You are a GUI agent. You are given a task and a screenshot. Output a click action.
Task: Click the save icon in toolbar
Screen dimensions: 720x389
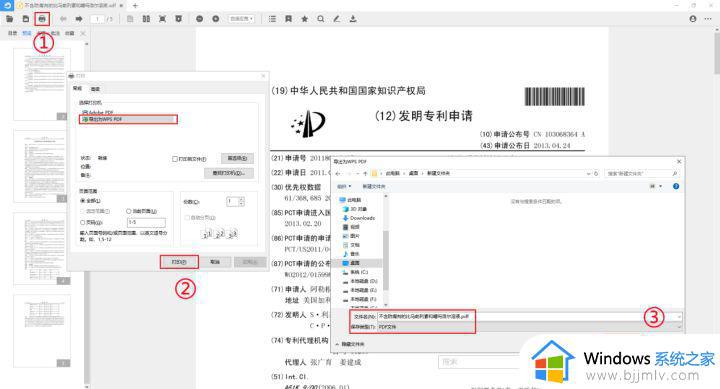[26, 19]
